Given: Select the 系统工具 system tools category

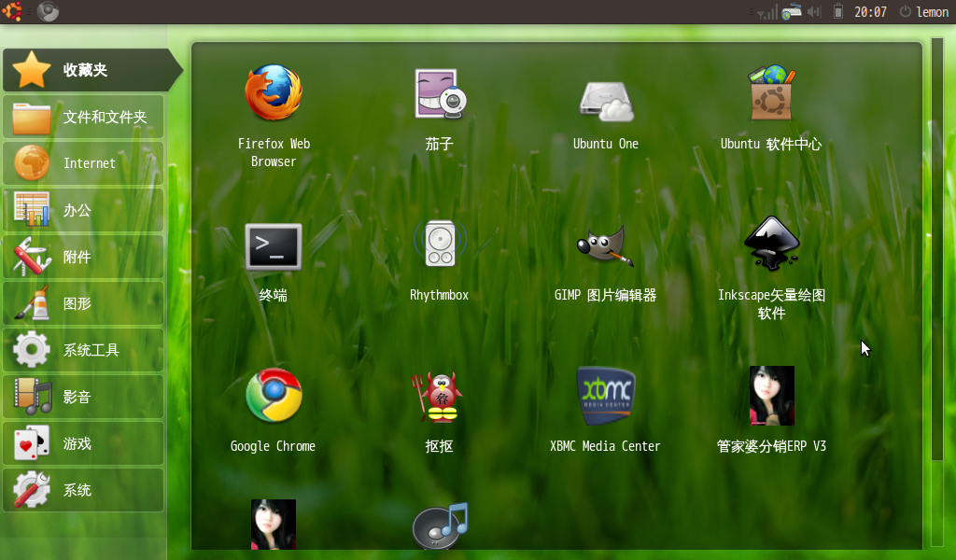Looking at the screenshot, I should click(x=83, y=350).
